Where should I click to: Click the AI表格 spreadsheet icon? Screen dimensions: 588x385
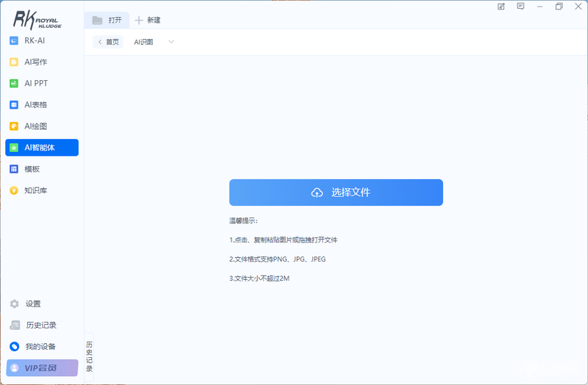coord(14,104)
